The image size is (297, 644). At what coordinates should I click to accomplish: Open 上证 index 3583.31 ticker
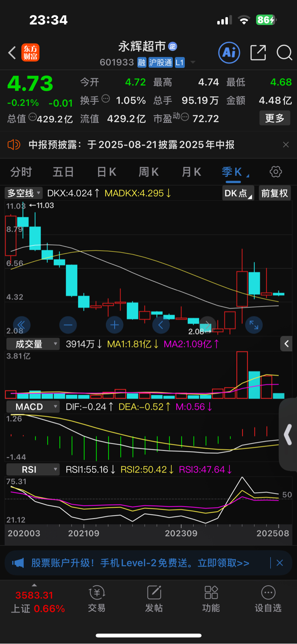coord(38,601)
